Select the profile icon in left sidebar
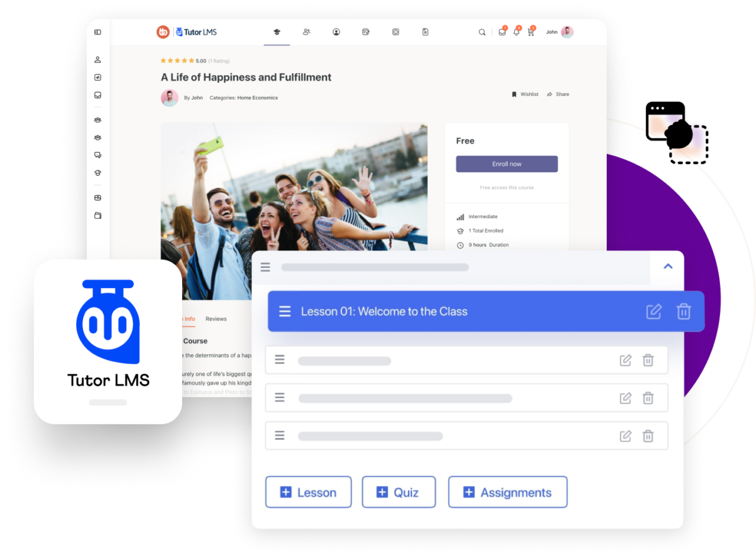The width and height of the screenshot is (756, 556). tap(98, 59)
